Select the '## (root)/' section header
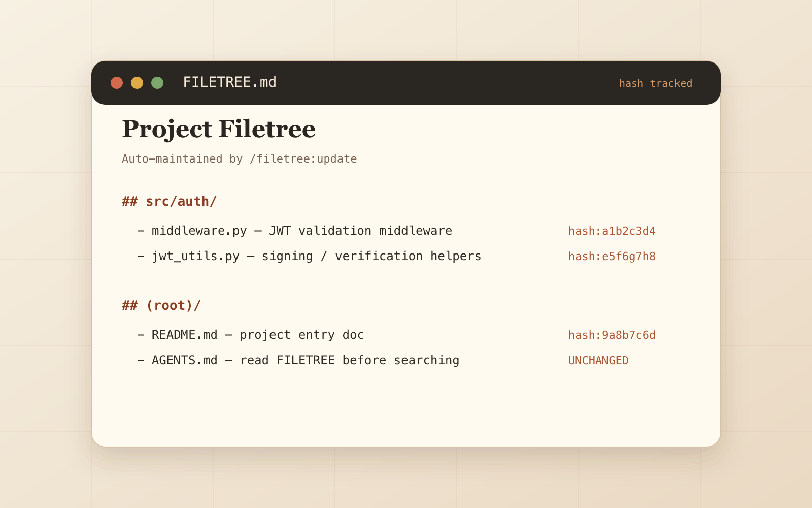This screenshot has width=812, height=508. tap(161, 306)
